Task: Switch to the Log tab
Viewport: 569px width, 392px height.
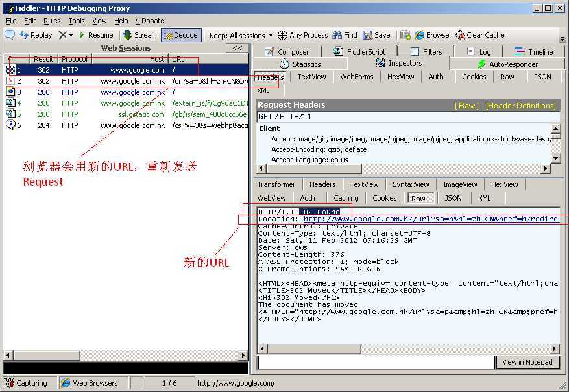Action: tap(478, 51)
